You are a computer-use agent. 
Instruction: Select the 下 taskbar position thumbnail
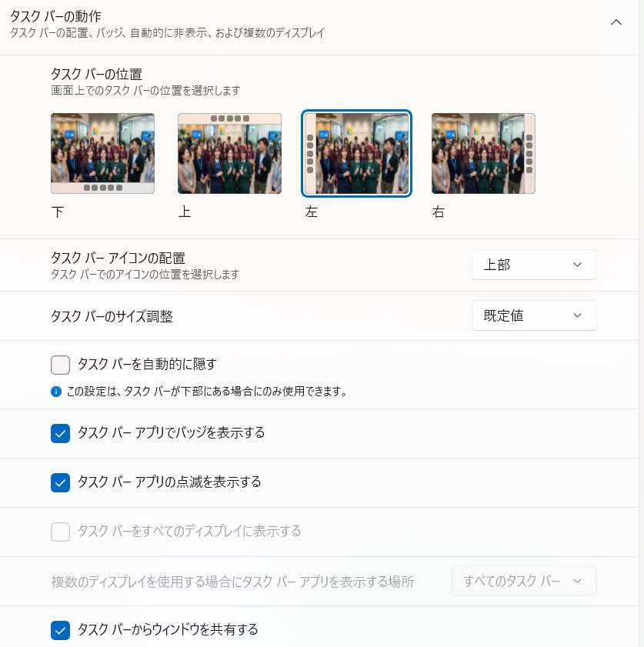[x=103, y=154]
